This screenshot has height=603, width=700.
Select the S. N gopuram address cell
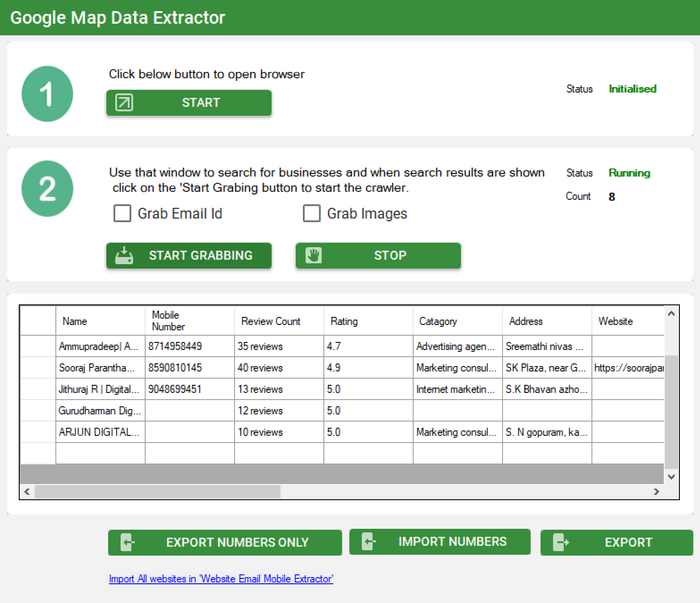[547, 432]
